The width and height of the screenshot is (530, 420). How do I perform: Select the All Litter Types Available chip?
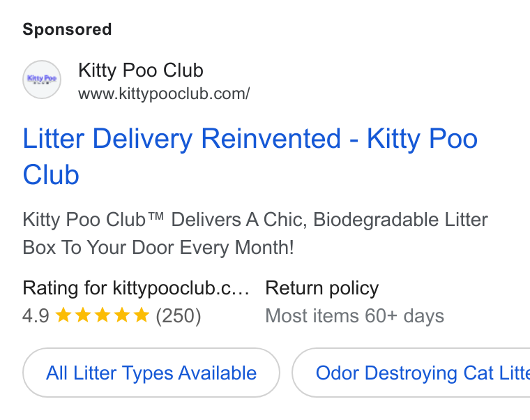tap(151, 373)
